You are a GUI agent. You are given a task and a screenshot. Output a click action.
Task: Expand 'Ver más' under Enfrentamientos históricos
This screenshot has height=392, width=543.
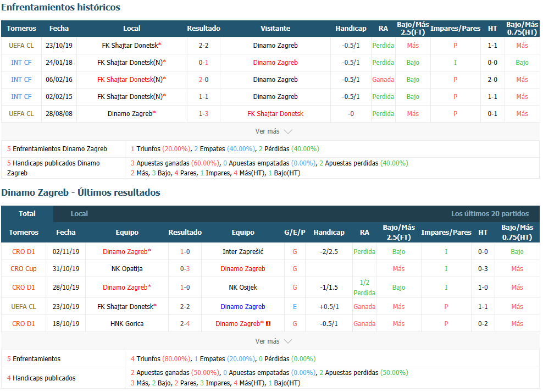(273, 131)
